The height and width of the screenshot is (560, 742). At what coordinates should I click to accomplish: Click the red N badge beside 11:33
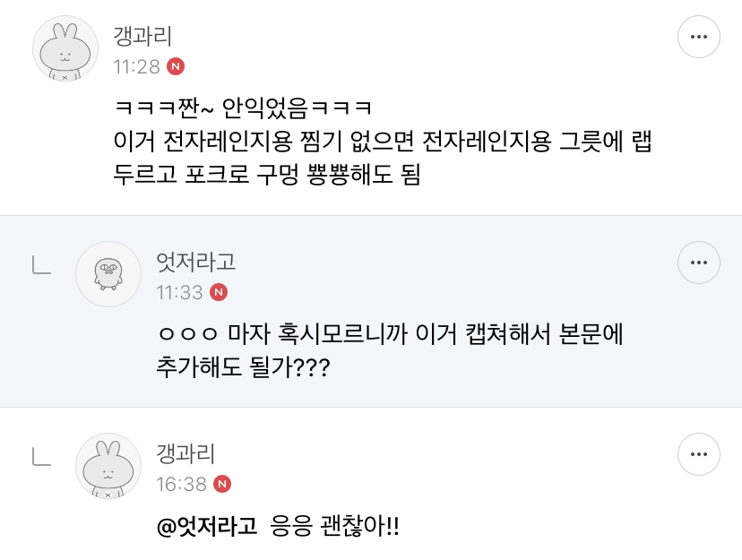[x=219, y=292]
